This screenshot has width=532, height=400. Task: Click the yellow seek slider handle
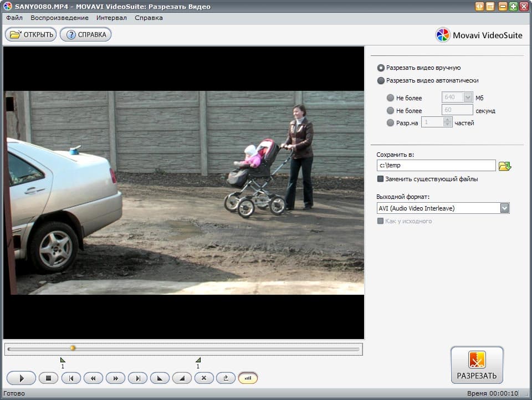pyautogui.click(x=73, y=348)
